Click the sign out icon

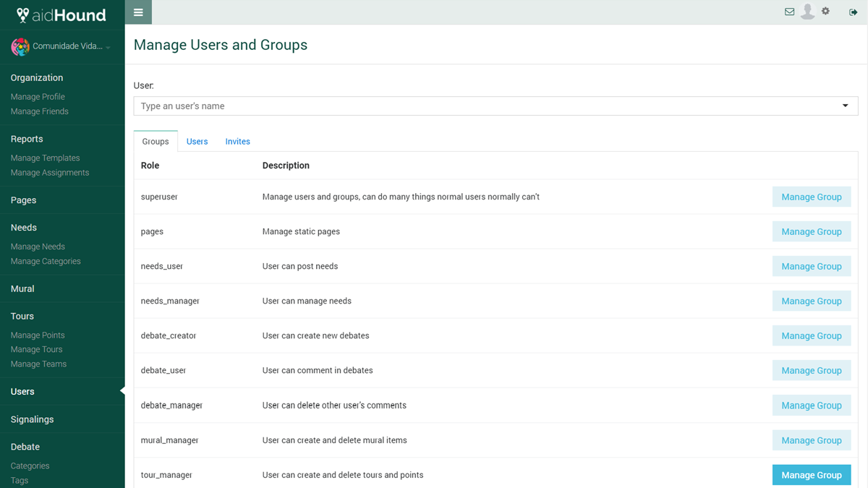pos(854,12)
